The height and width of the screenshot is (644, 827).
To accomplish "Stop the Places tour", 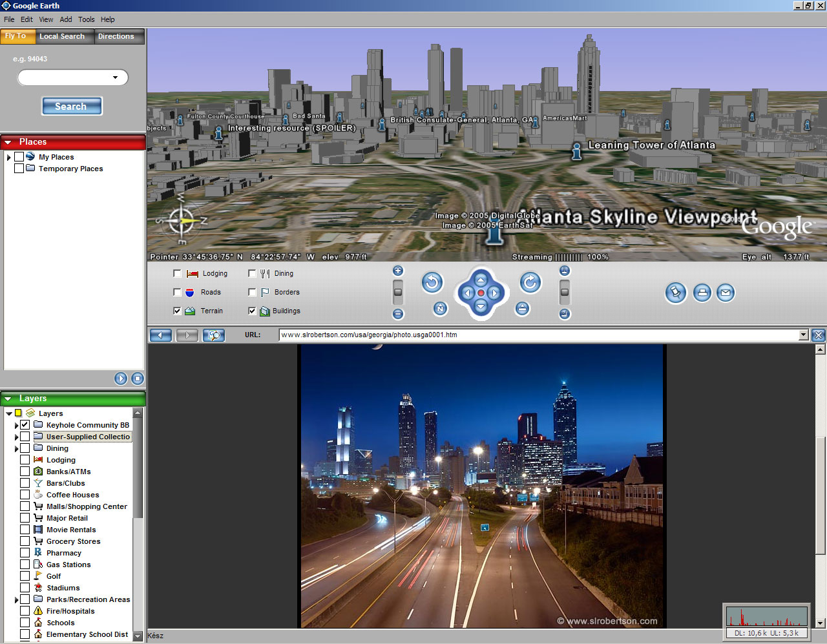I will tap(138, 379).
